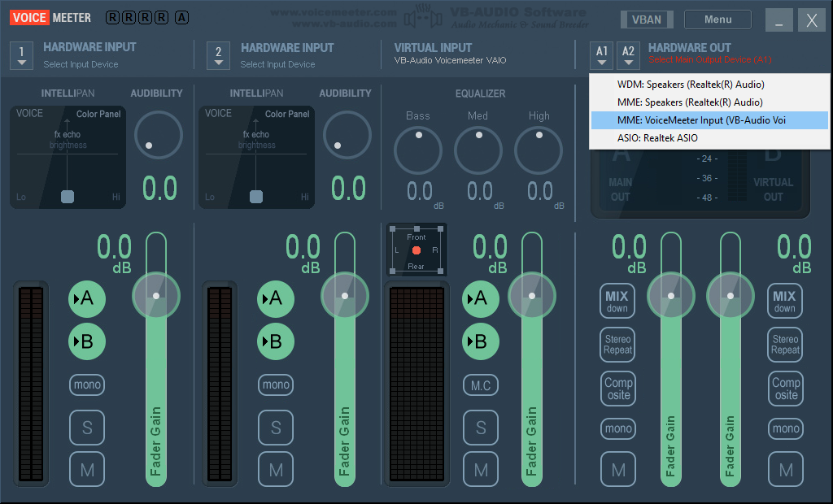Screen dimensions: 833x504
Task: Solo the virtual input strip
Action: (481, 428)
